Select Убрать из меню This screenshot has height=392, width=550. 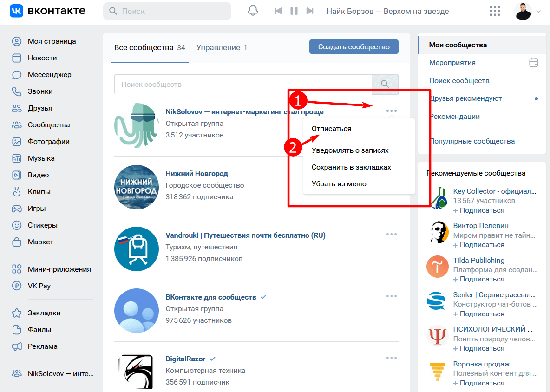point(339,184)
